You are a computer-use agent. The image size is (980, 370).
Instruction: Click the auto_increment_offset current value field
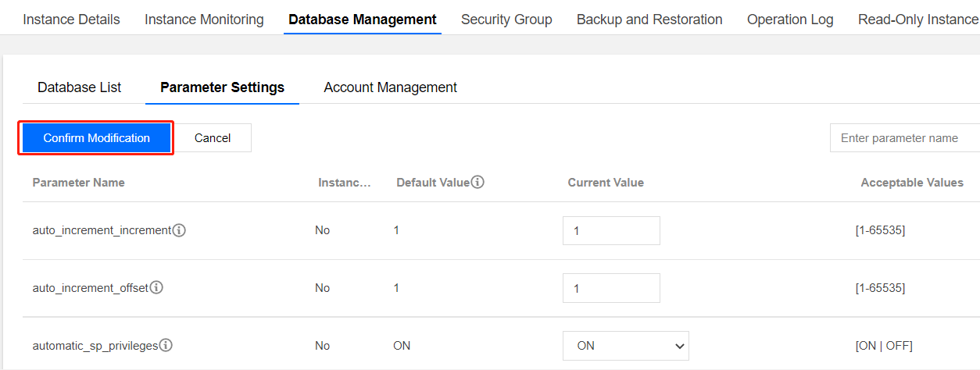611,288
